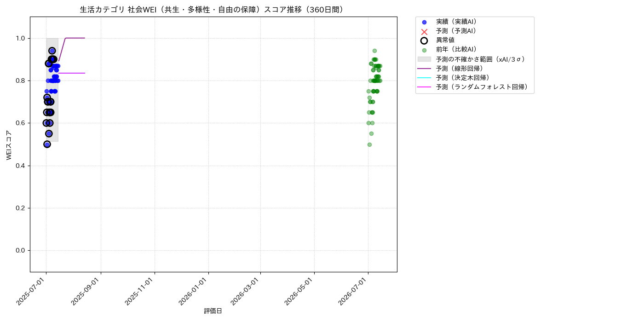Click the x-axis label 評価日
644x322 pixels.
pyautogui.click(x=213, y=311)
